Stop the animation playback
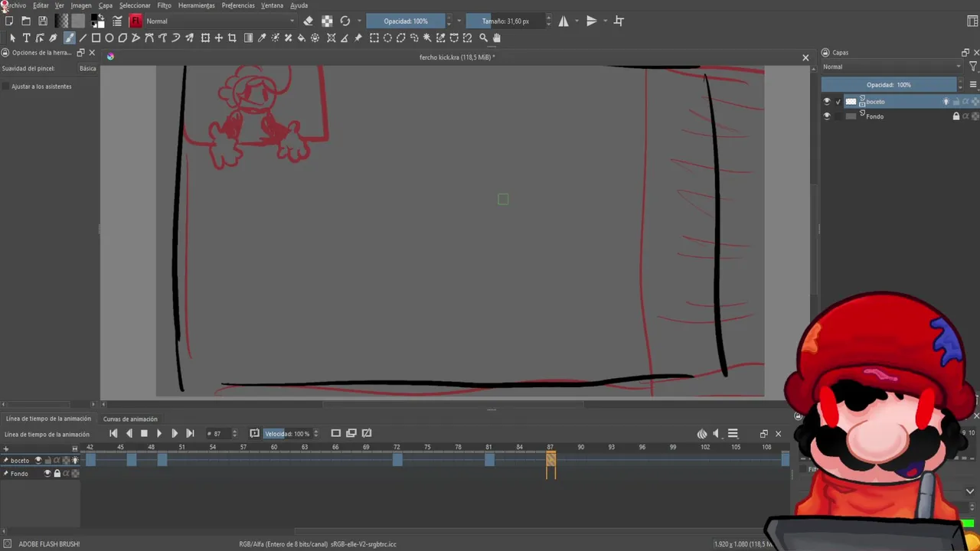Screen dimensions: 980x551 point(144,433)
